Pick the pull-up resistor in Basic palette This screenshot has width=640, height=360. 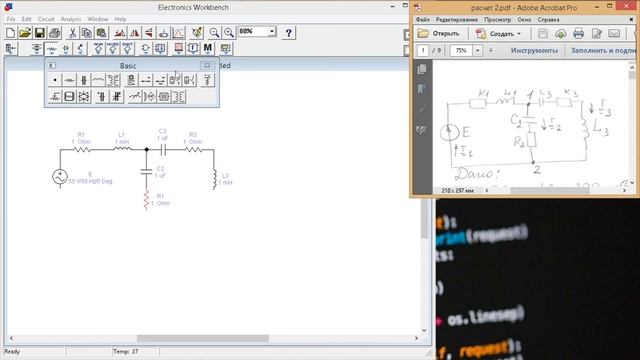point(207,80)
